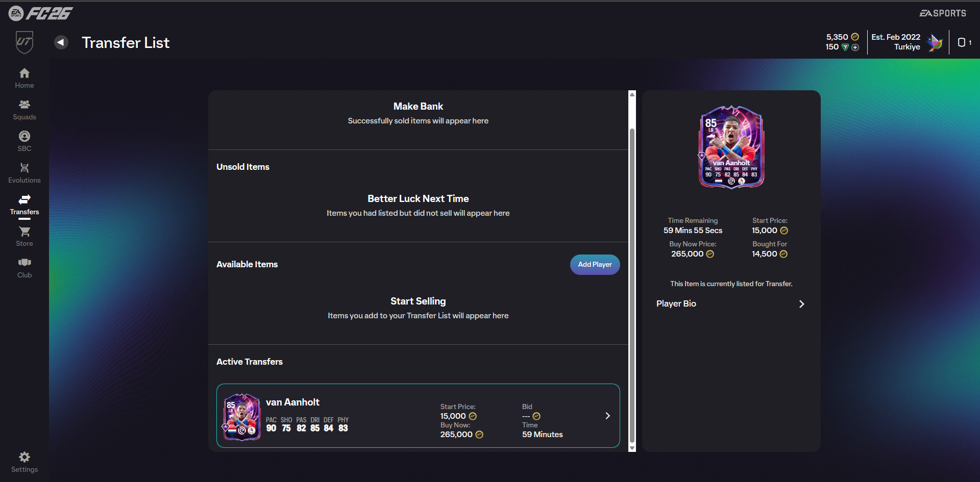
Task: Click the 'Est. Feb 2022' club text
Action: tap(896, 37)
